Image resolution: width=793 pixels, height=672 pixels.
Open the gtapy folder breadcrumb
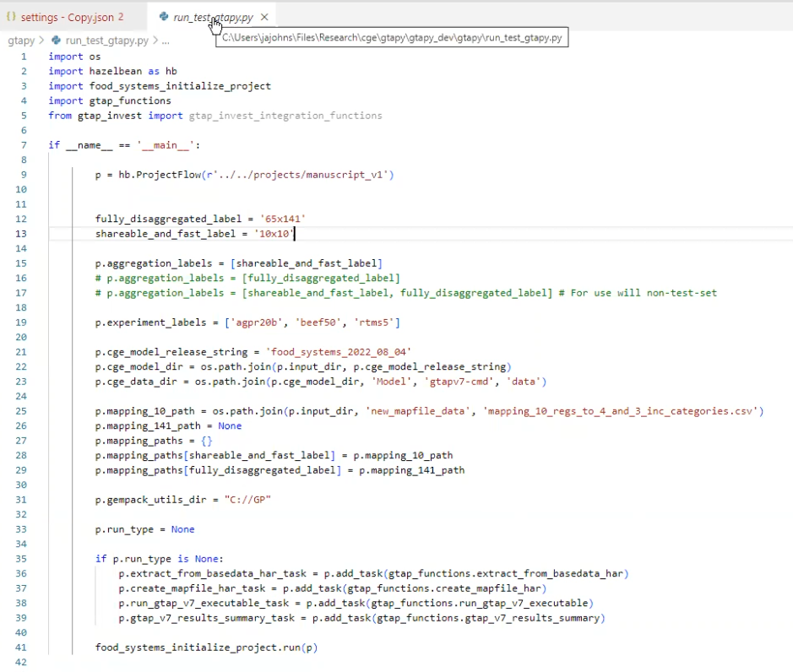point(21,41)
